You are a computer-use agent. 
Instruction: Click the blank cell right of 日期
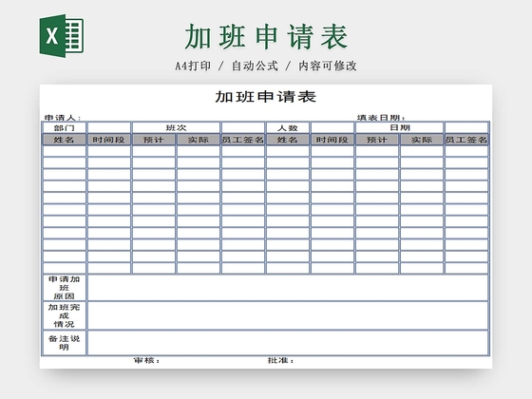[466, 128]
